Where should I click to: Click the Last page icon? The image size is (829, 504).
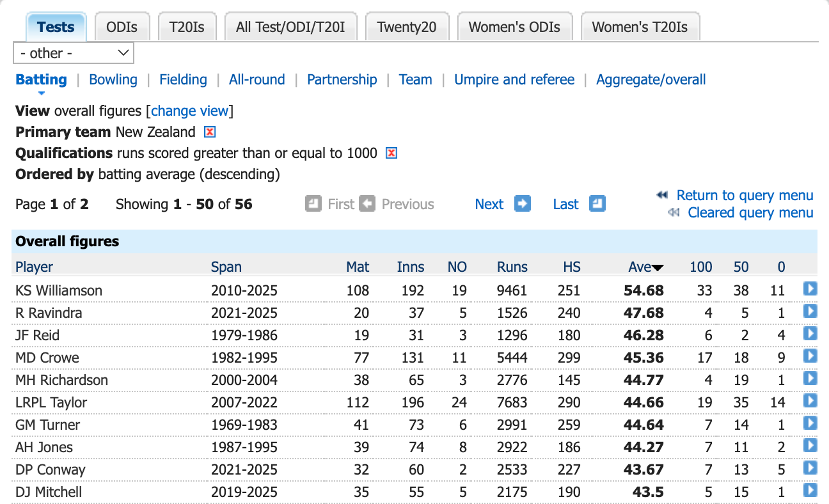coord(597,204)
